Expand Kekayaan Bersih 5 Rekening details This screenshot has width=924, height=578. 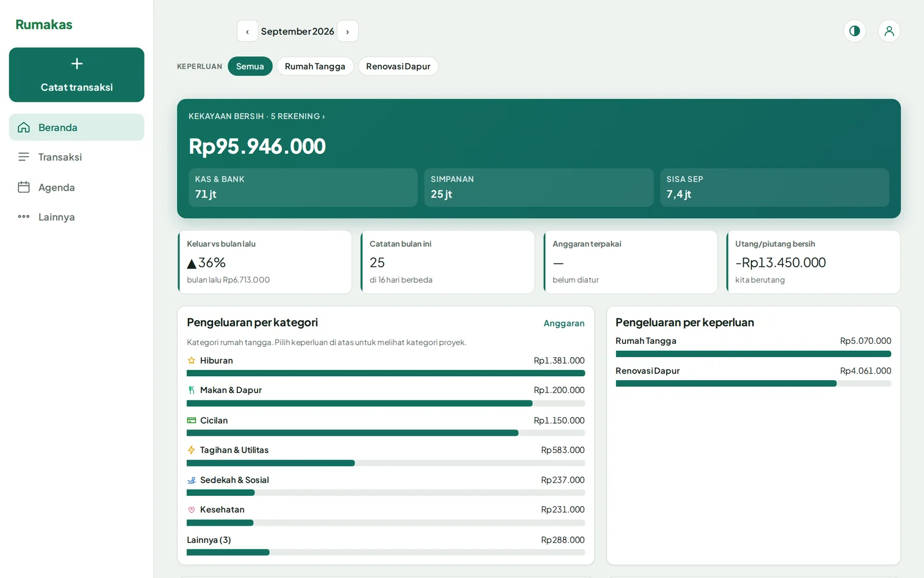tap(256, 116)
